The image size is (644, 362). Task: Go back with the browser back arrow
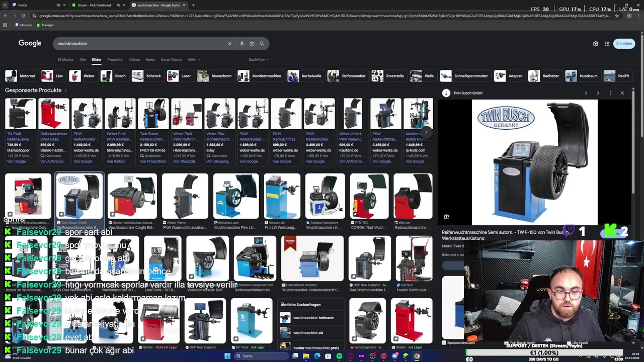click(5, 16)
